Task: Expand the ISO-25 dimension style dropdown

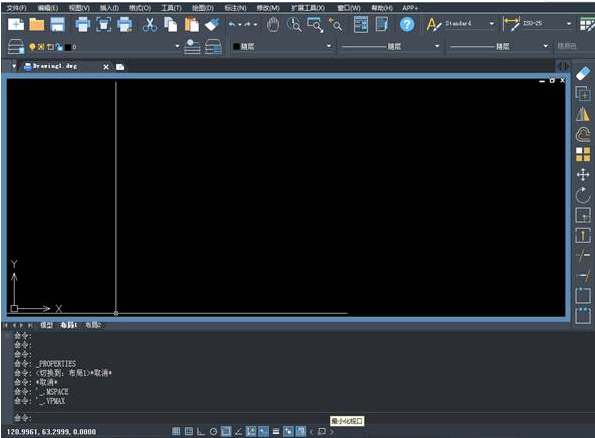Action: 568,24
